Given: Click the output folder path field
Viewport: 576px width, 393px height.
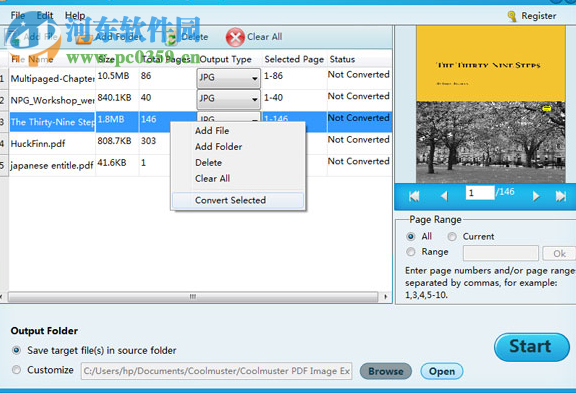Looking at the screenshot, I should pyautogui.click(x=216, y=371).
